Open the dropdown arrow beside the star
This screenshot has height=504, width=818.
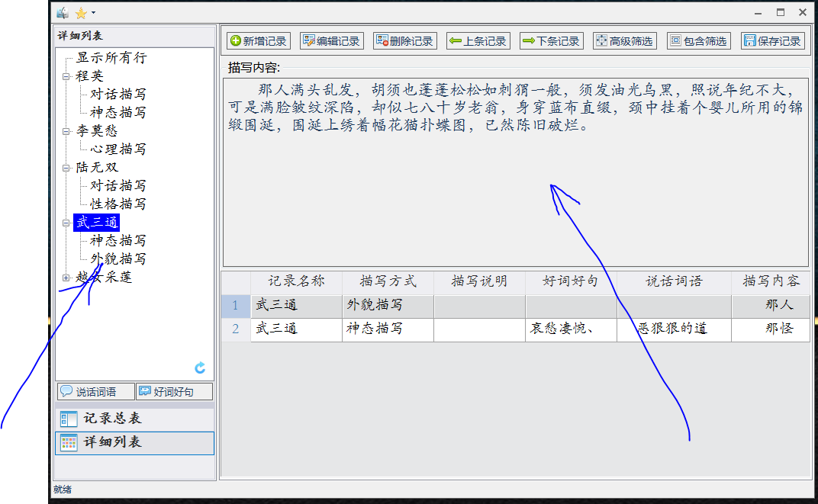tap(93, 12)
